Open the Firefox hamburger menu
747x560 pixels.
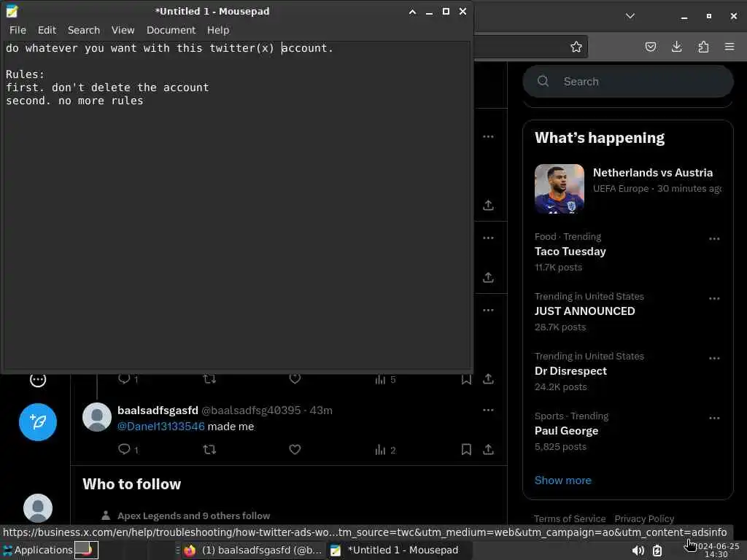point(729,47)
